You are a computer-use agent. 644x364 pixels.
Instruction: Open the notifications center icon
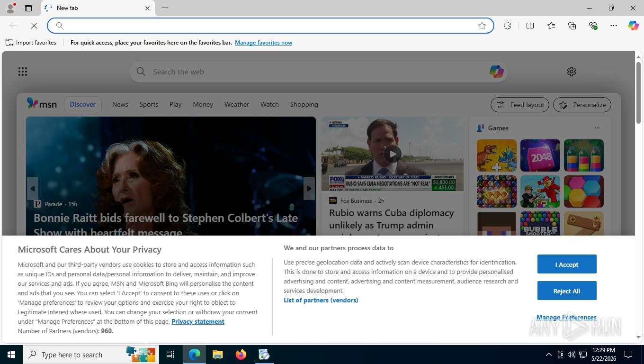628,355
